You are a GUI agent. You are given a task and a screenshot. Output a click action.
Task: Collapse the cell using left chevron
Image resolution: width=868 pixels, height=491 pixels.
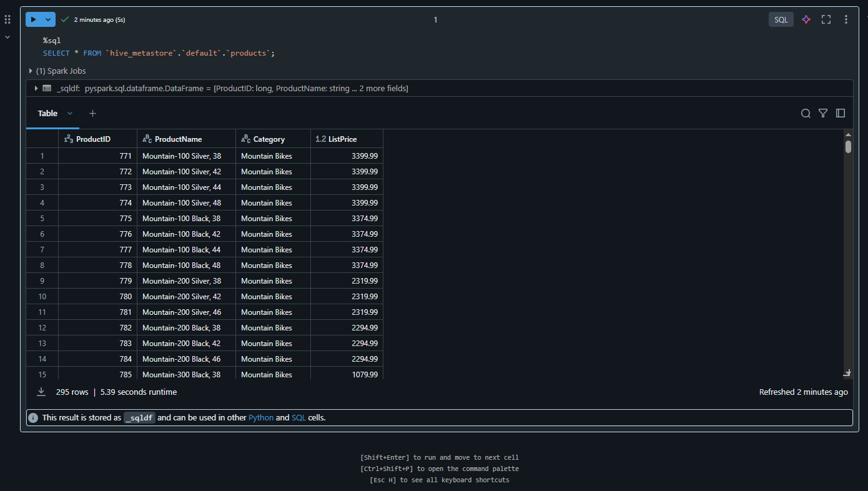7,37
